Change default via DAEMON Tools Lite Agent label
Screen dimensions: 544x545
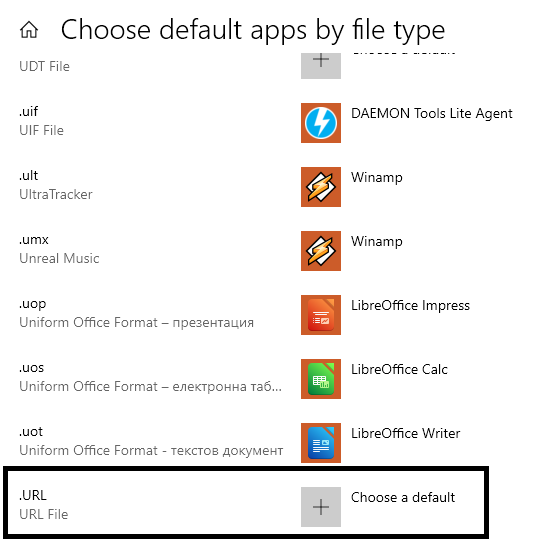point(431,113)
